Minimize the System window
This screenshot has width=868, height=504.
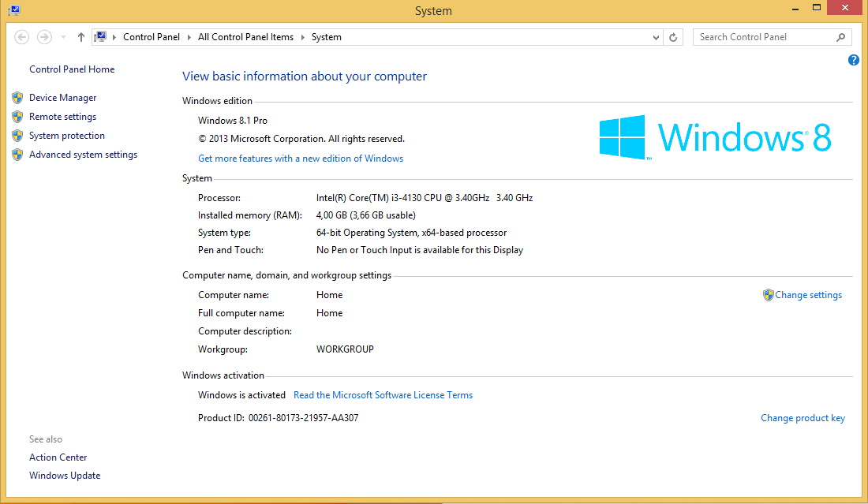tap(795, 8)
